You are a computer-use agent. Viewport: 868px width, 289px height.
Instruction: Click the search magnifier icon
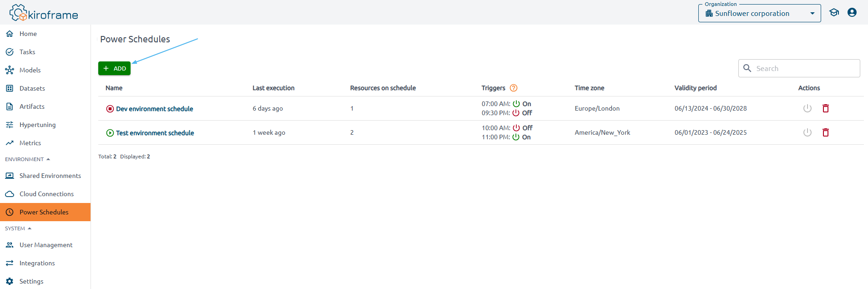coord(747,68)
